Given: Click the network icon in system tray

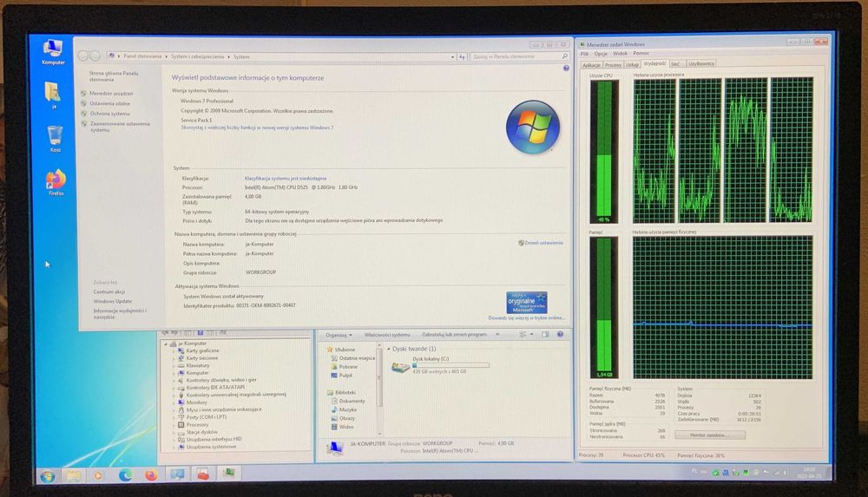Looking at the screenshot, I should pyautogui.click(x=776, y=472).
